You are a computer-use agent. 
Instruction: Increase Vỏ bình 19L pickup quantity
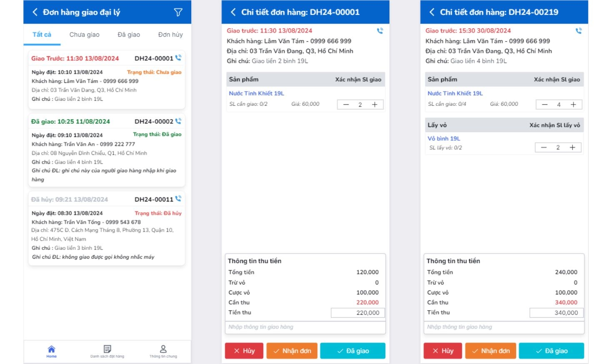573,147
